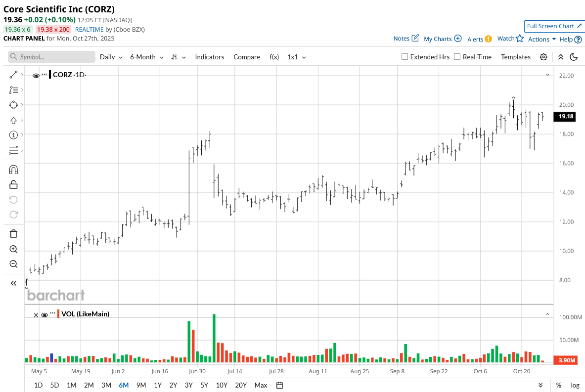Screen dimensions: 585x392
Task: Enable the Real-Time checkbox
Action: point(457,57)
